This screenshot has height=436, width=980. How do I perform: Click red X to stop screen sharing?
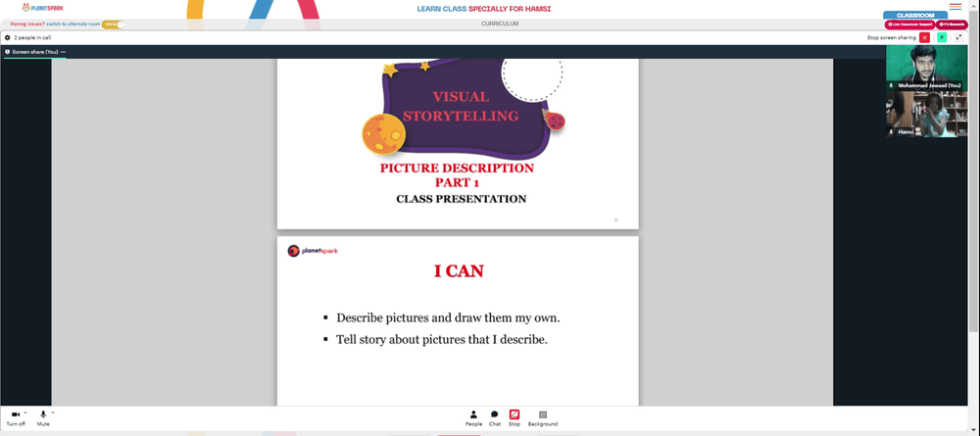click(x=924, y=37)
